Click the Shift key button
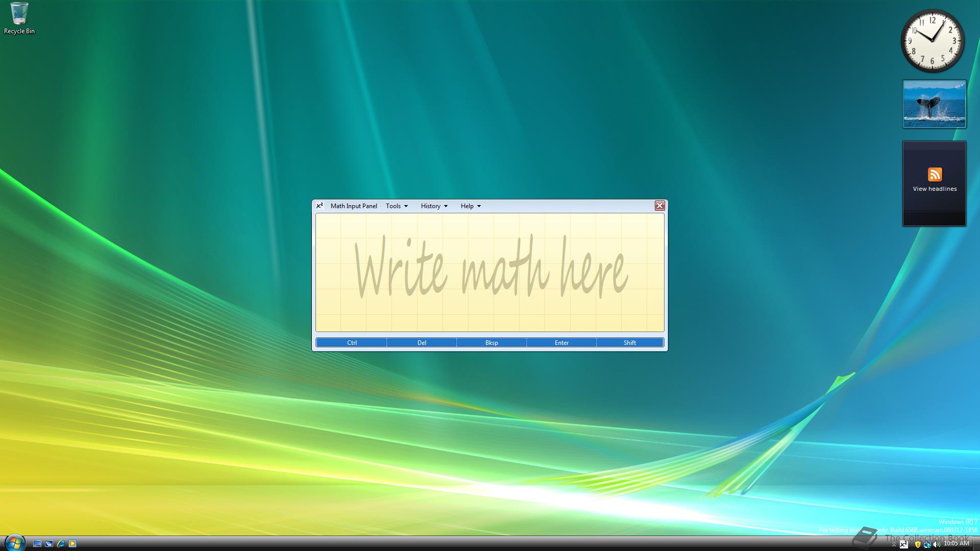The width and height of the screenshot is (980, 551). [x=630, y=343]
